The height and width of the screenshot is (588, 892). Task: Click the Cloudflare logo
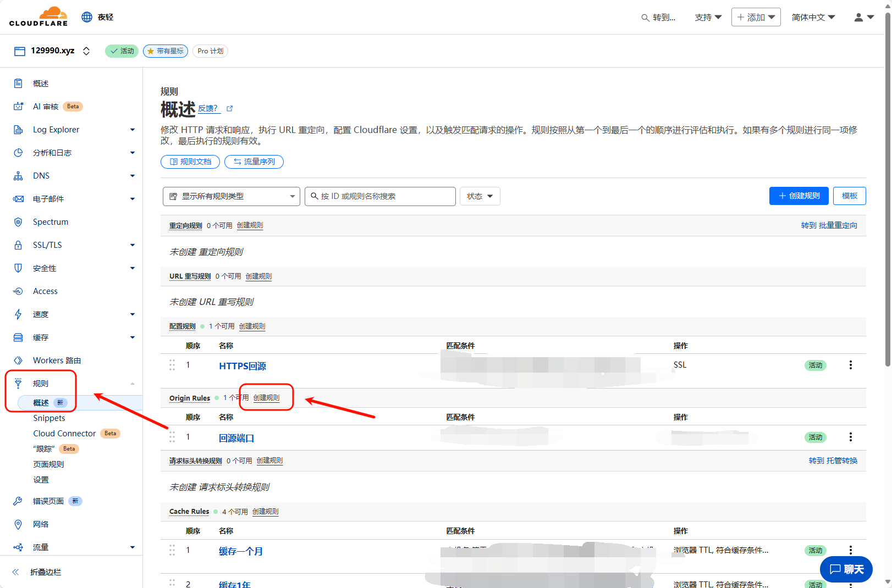coord(38,16)
